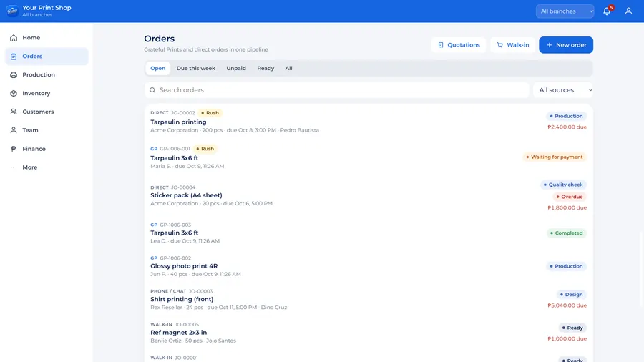Open Maria S. Tarpaulin 3x6 ft order

(x=369, y=157)
